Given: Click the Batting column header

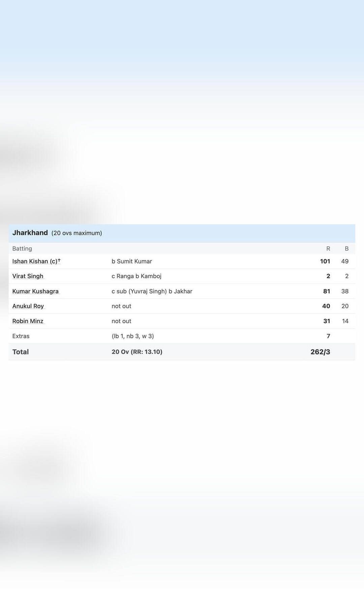Looking at the screenshot, I should pos(22,249).
